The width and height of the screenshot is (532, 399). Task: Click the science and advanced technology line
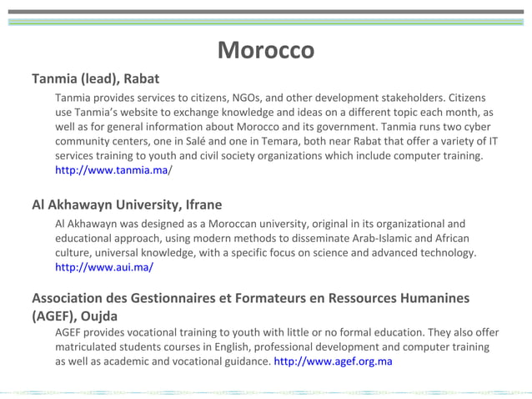[266, 253]
